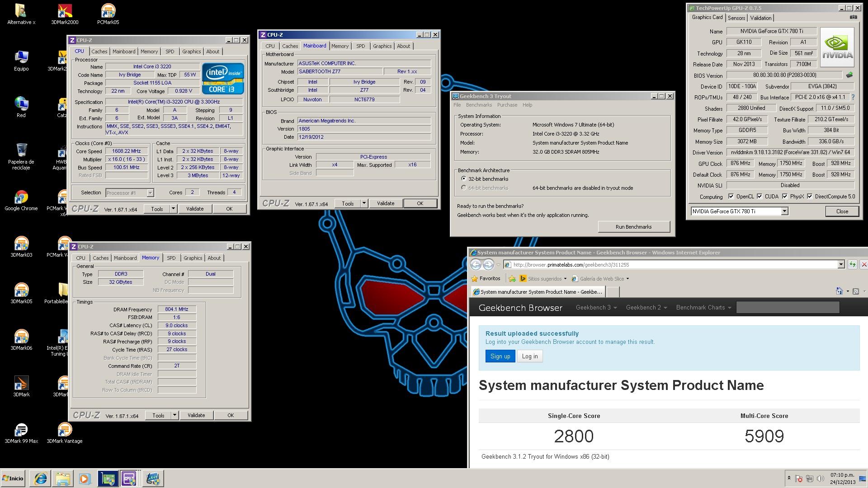868x488 pixels.
Task: Open the new tab button in IE
Action: (612, 292)
